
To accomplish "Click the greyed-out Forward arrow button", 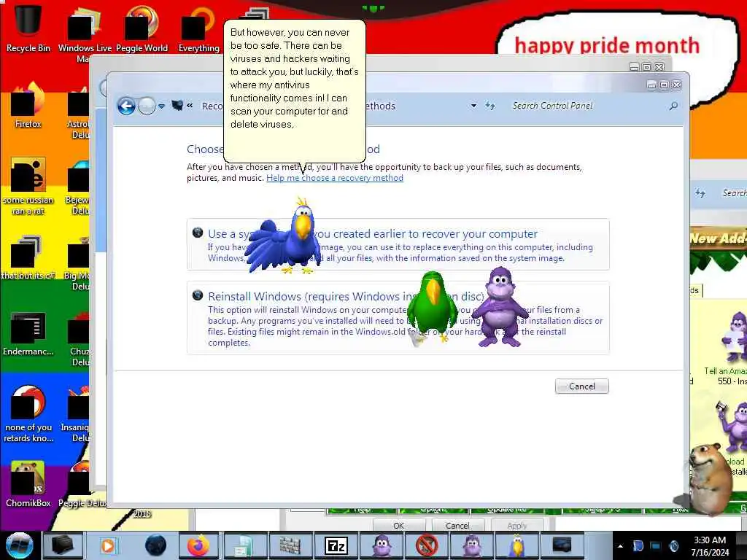I will click(x=147, y=106).
